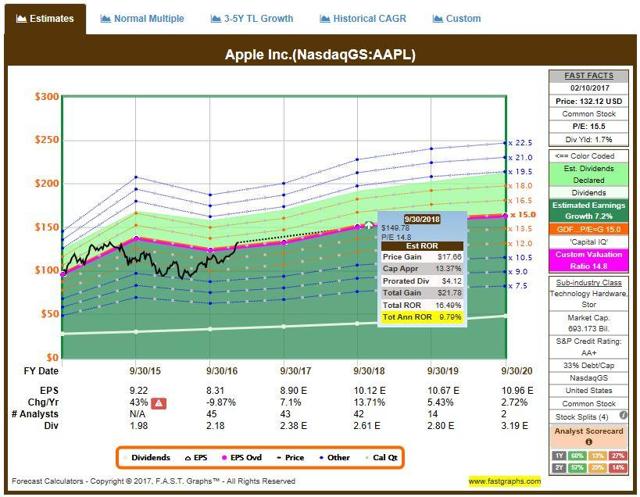Toggle Dividends in the chart legend
Image resolution: width=640 pixels, height=497 pixels.
(147, 457)
